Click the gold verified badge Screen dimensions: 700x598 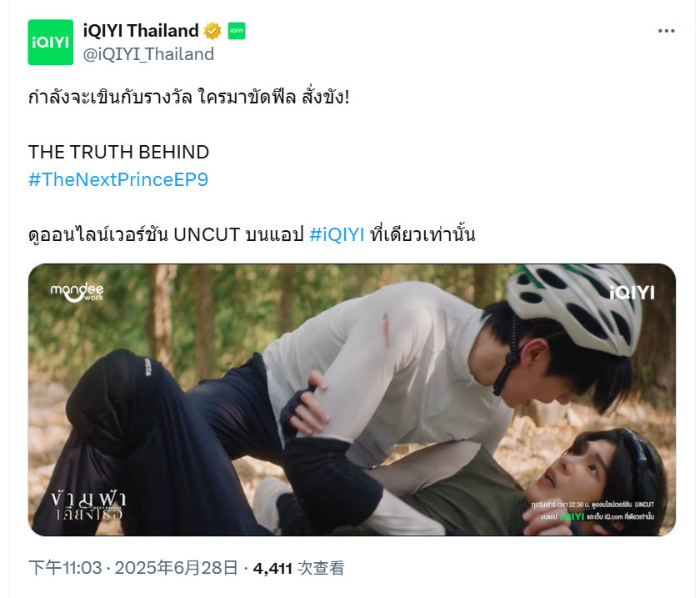coord(212,31)
